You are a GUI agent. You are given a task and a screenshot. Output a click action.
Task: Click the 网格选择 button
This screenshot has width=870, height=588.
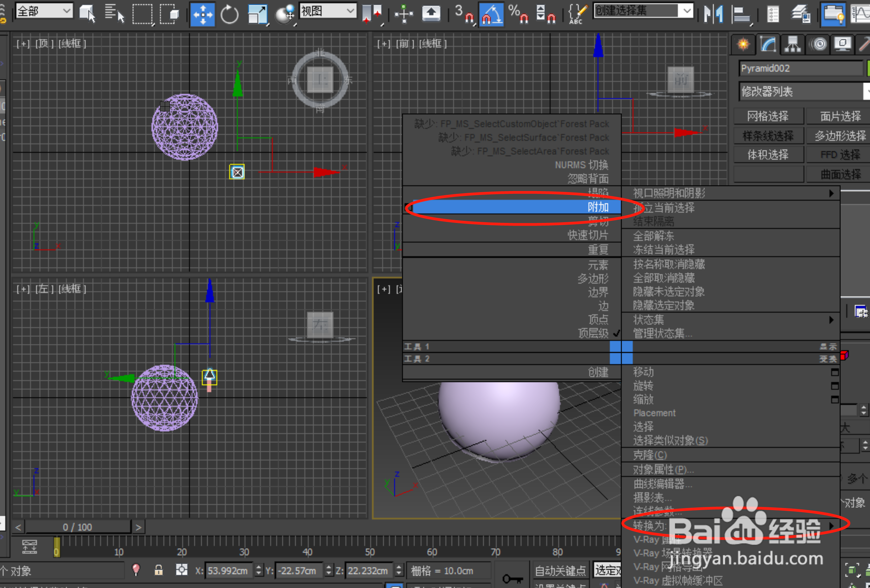(768, 116)
